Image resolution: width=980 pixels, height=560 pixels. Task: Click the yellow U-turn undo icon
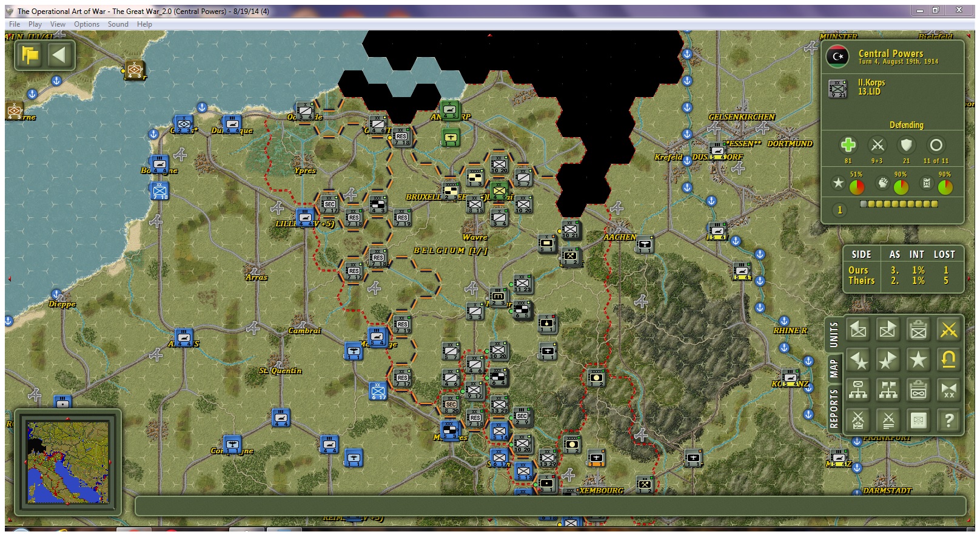pos(948,360)
